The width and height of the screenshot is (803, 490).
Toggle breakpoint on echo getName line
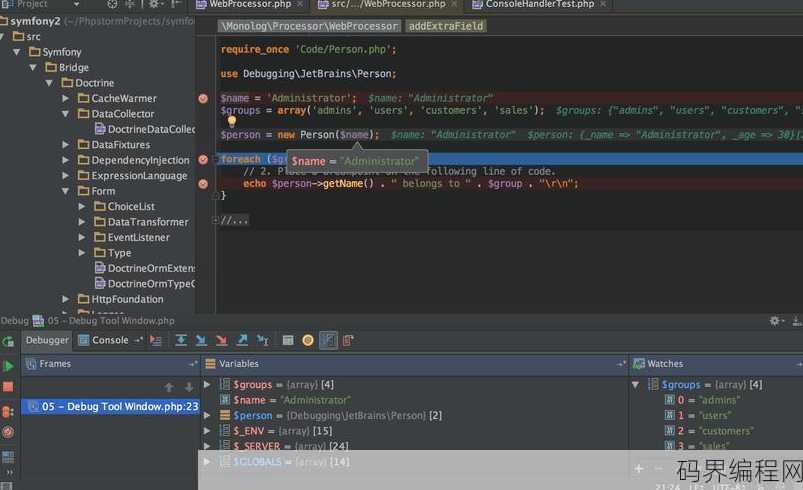point(203,184)
